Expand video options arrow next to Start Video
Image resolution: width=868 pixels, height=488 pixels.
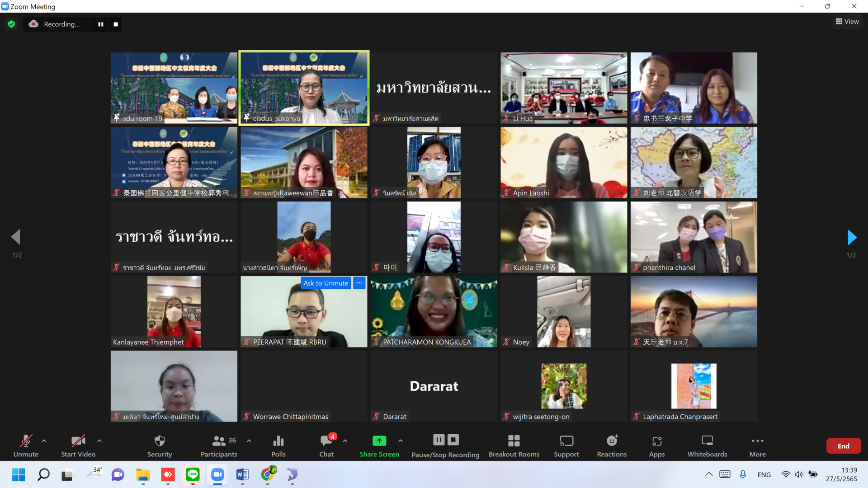pyautogui.click(x=99, y=441)
